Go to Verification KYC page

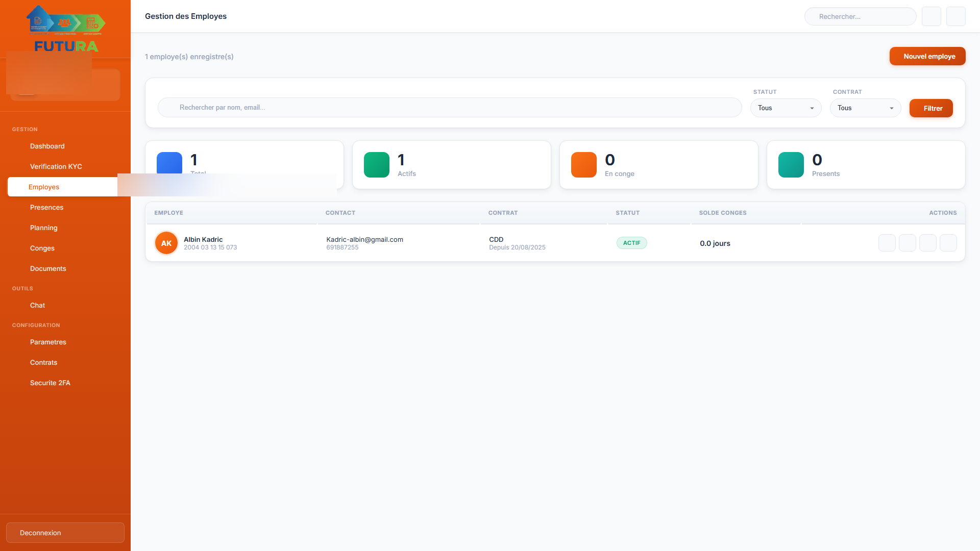tap(56, 166)
